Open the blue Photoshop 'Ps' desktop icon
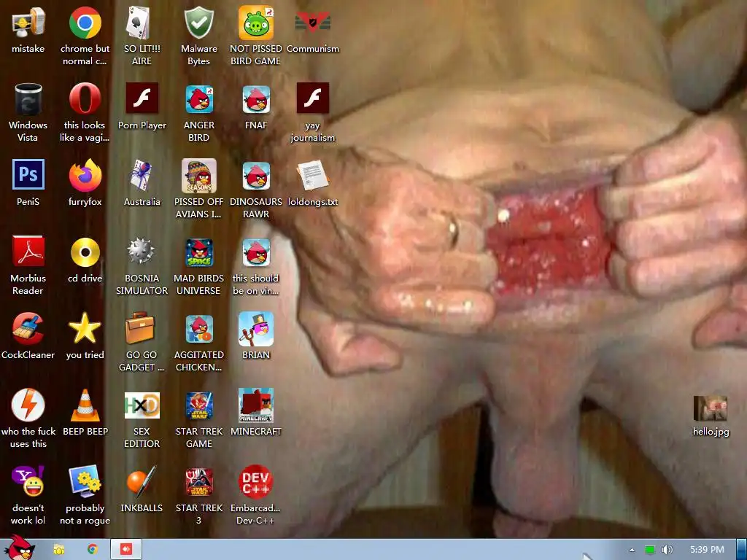This screenshot has height=560, width=747. click(28, 175)
